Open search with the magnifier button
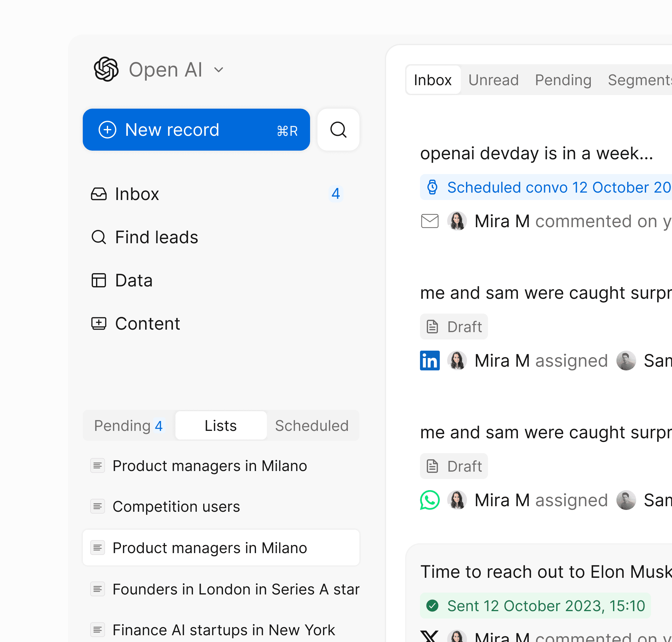The height and width of the screenshot is (642, 672). 338,130
